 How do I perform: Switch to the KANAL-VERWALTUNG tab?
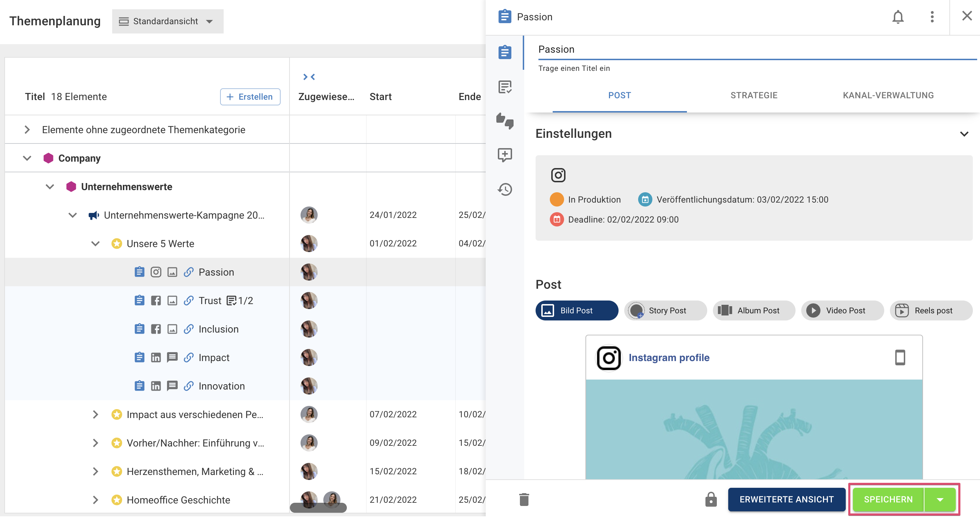[x=888, y=95]
